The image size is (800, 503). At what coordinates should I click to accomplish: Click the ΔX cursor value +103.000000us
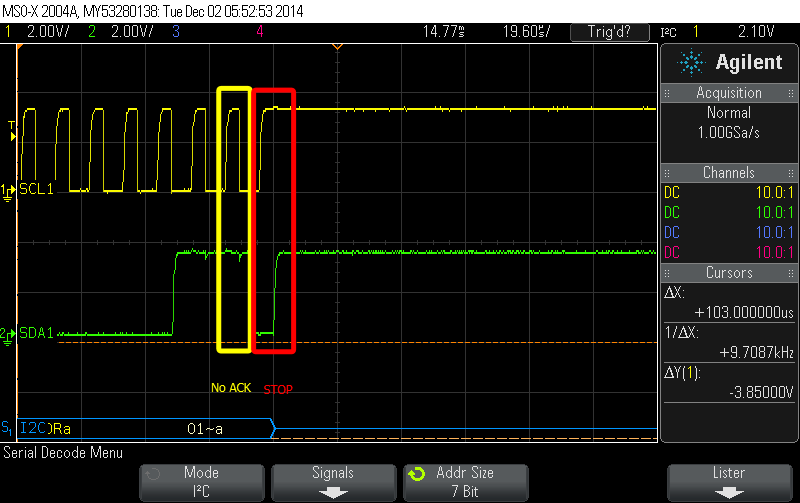744,312
